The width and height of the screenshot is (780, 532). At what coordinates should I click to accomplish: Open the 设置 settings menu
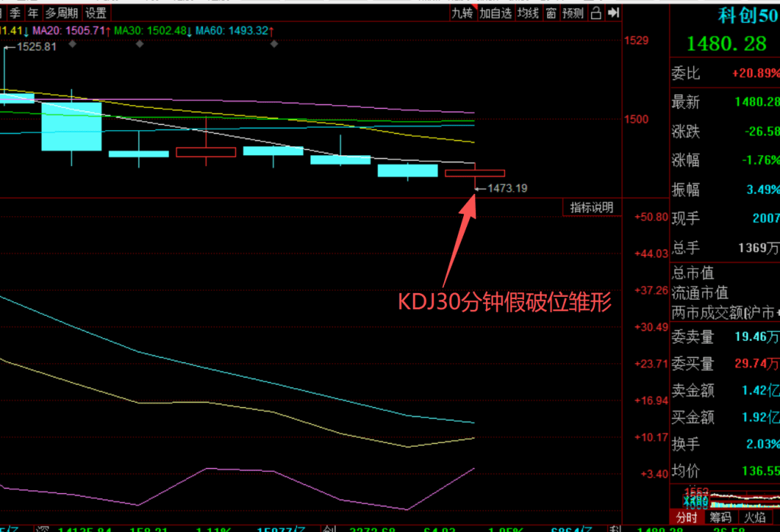95,13
